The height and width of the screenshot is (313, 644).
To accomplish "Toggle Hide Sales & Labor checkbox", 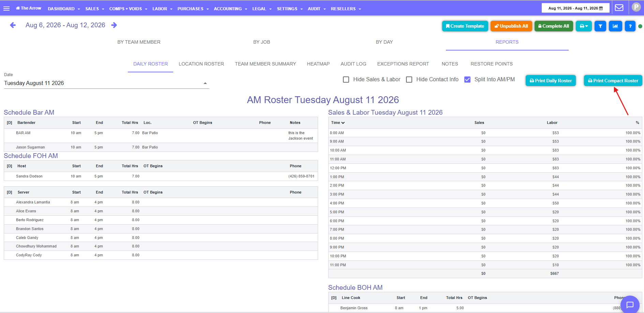I will (346, 80).
